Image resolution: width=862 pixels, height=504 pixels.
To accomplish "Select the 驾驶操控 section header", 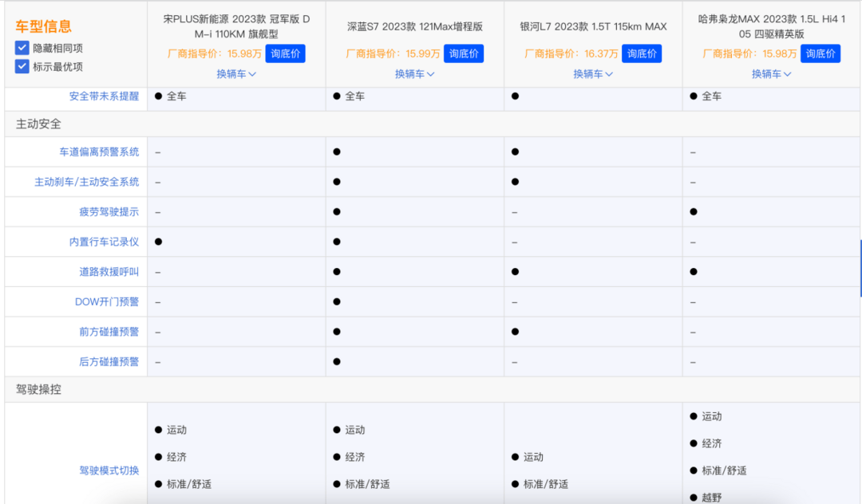I will (38, 390).
